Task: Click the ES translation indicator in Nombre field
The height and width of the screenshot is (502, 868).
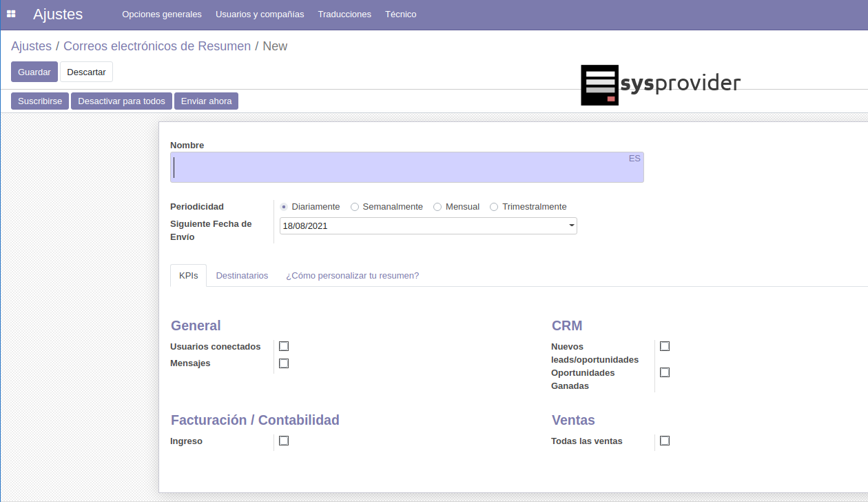Action: (634, 159)
